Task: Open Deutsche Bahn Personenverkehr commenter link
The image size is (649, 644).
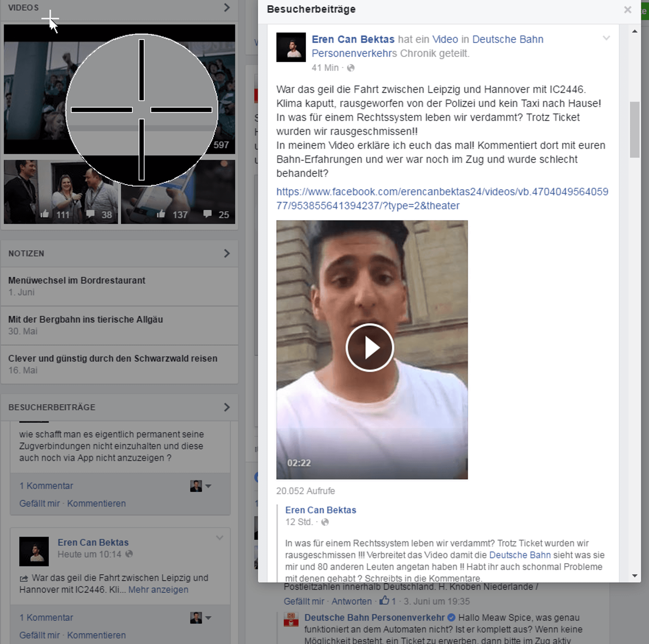Action: click(374, 617)
